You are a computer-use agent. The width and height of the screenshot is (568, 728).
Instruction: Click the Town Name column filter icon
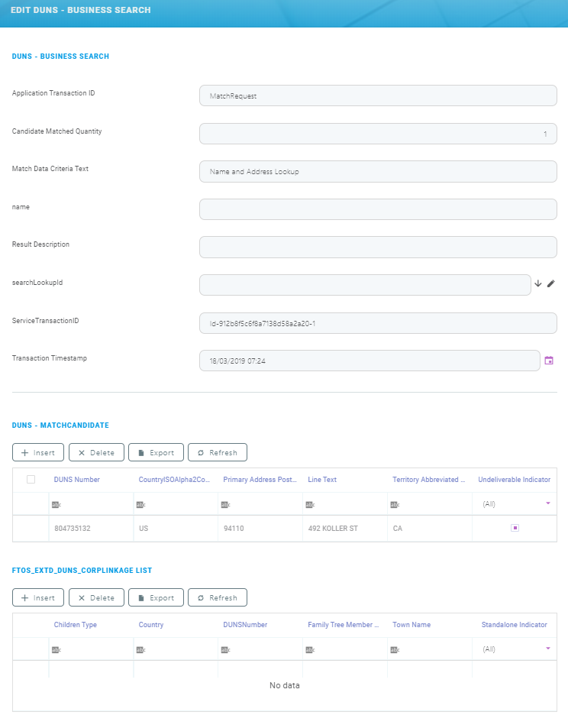(x=394, y=650)
